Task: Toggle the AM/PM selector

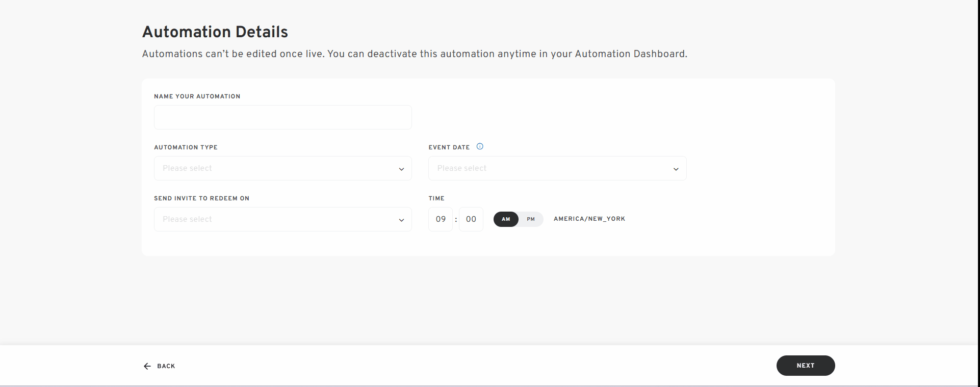Action: [518, 219]
